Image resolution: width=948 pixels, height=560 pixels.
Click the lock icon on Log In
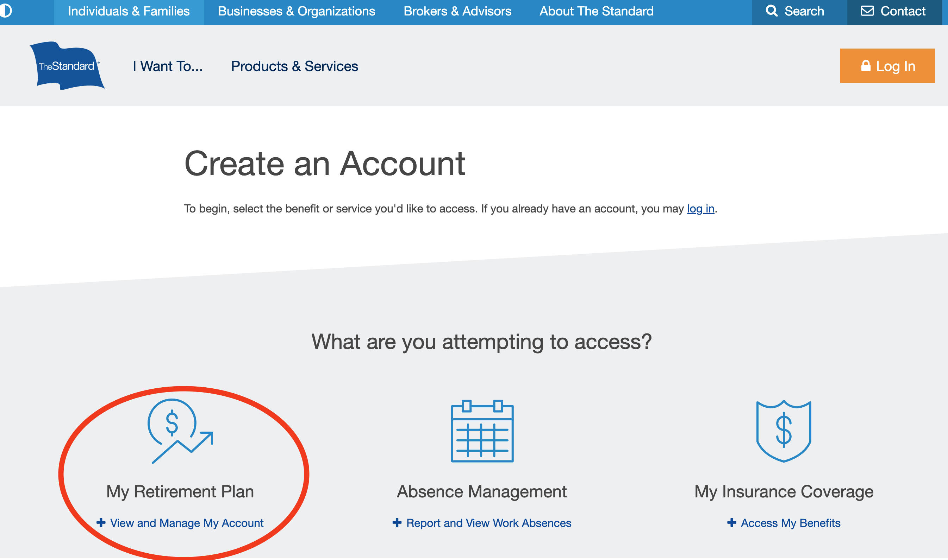[x=866, y=66]
